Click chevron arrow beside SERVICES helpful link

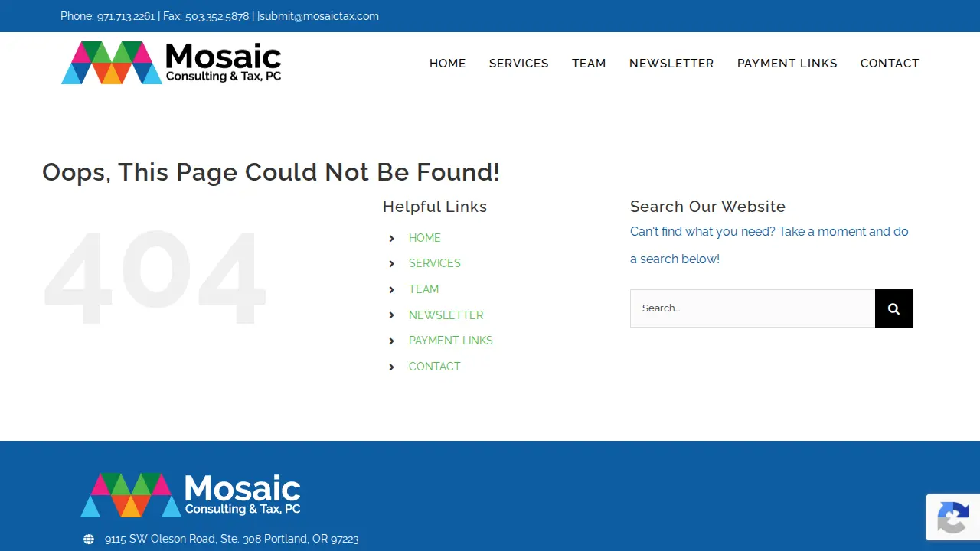[x=391, y=263]
